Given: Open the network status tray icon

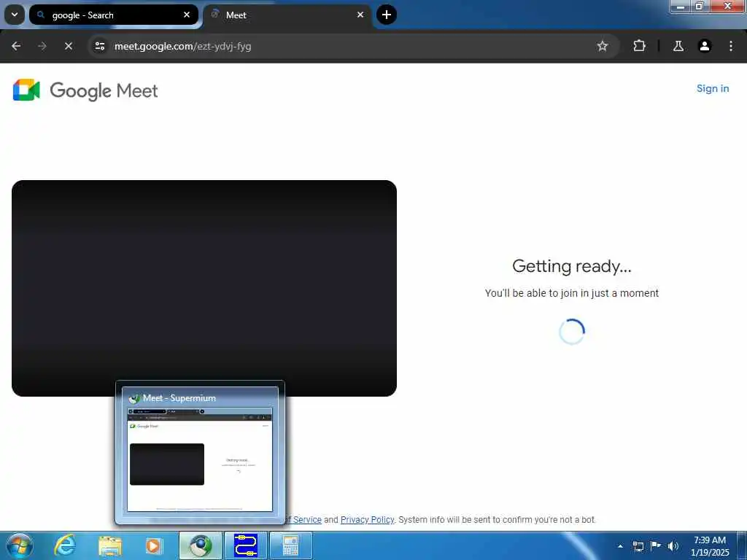Looking at the screenshot, I should pos(638,546).
